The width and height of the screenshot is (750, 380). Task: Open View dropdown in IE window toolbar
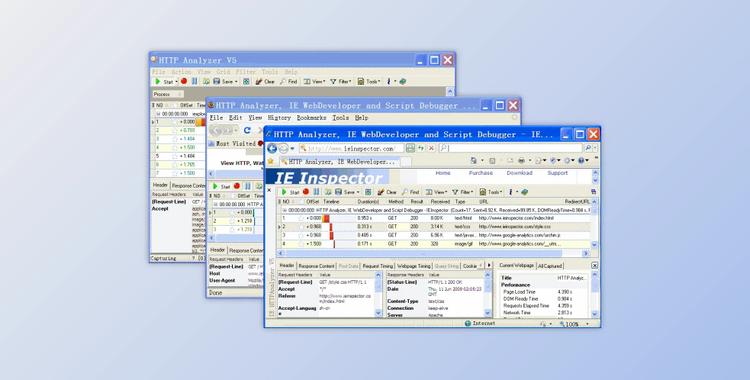coord(436,192)
